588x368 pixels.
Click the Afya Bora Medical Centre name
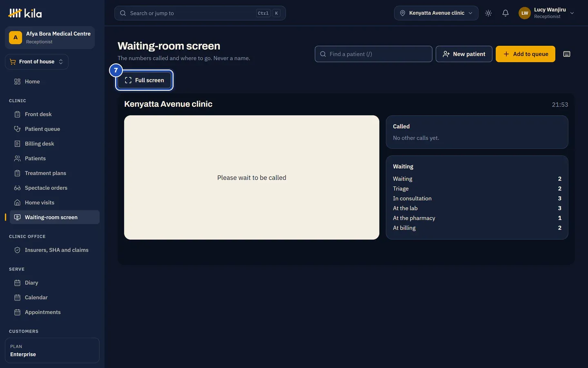click(58, 34)
